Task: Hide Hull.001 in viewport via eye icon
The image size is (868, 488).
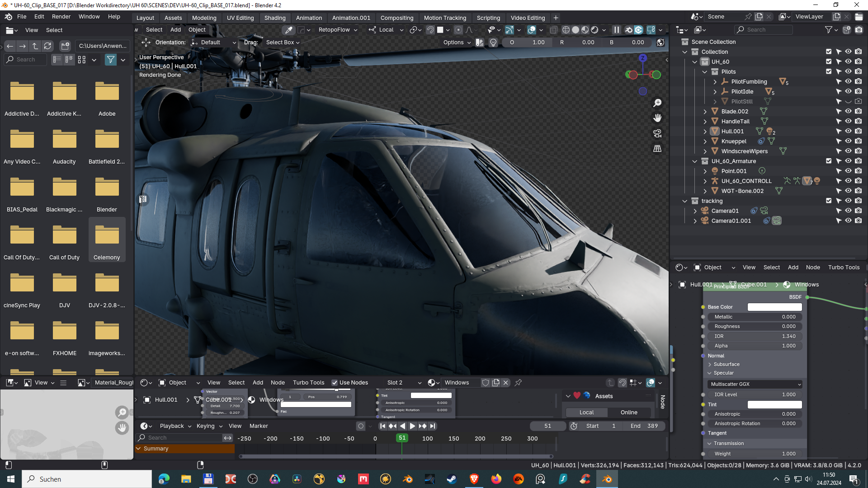Action: [x=849, y=131]
